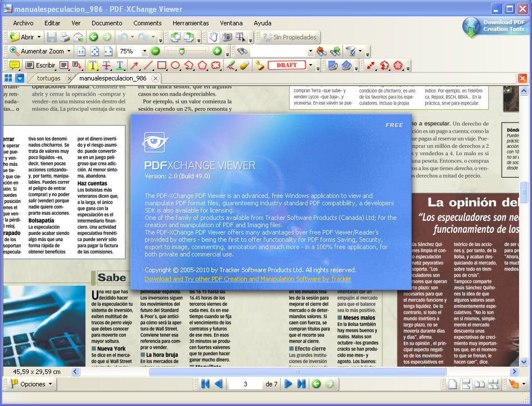Select the Sticky Note comment tool

pyautogui.click(x=15, y=65)
